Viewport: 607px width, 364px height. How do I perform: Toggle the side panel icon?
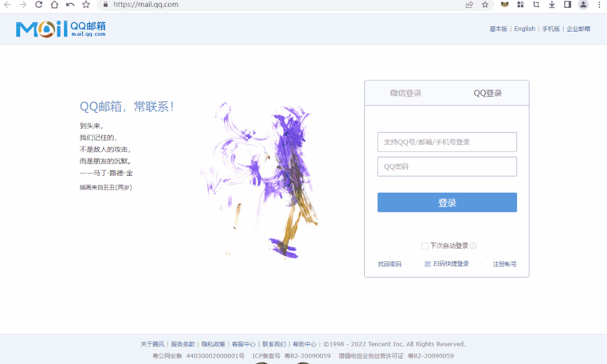(568, 4)
